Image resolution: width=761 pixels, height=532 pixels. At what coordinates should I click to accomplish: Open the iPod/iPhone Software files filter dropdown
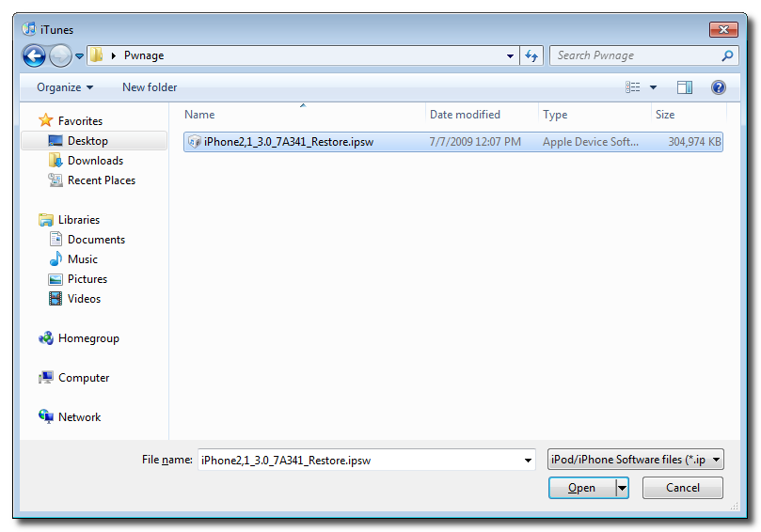point(635,460)
